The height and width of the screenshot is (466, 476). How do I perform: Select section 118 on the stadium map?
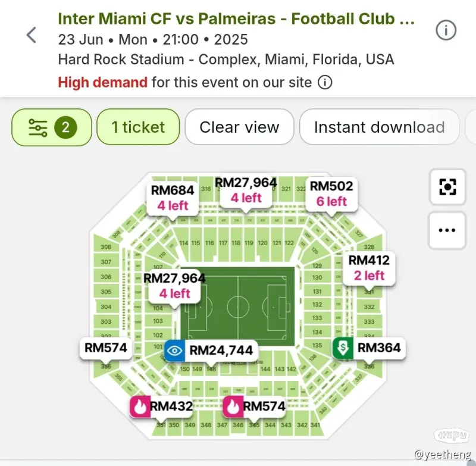(236, 243)
